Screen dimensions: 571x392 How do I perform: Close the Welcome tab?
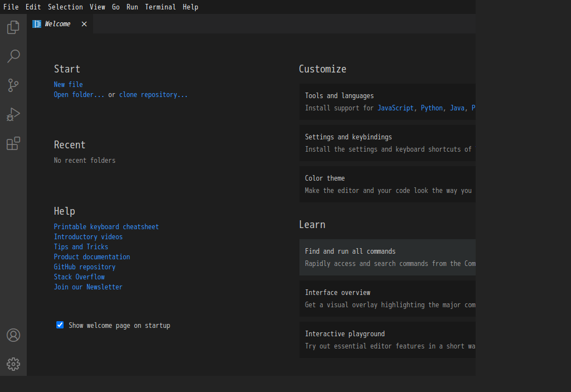[x=84, y=24]
